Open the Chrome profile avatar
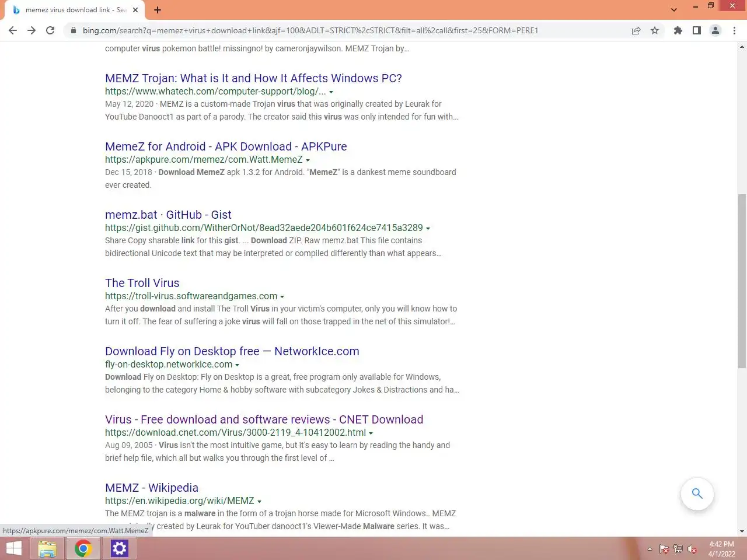Viewport: 747px width, 560px height. (x=715, y=30)
